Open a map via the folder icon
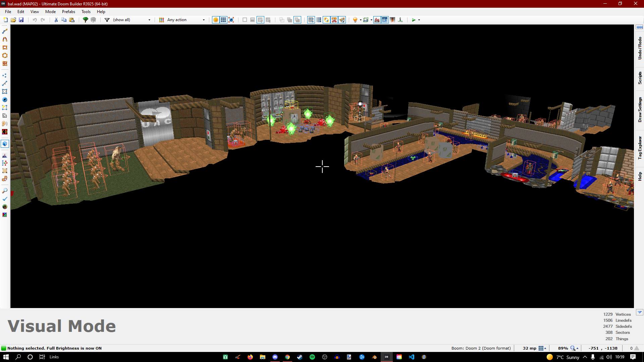Screen dimensions: 644x362 13,20
